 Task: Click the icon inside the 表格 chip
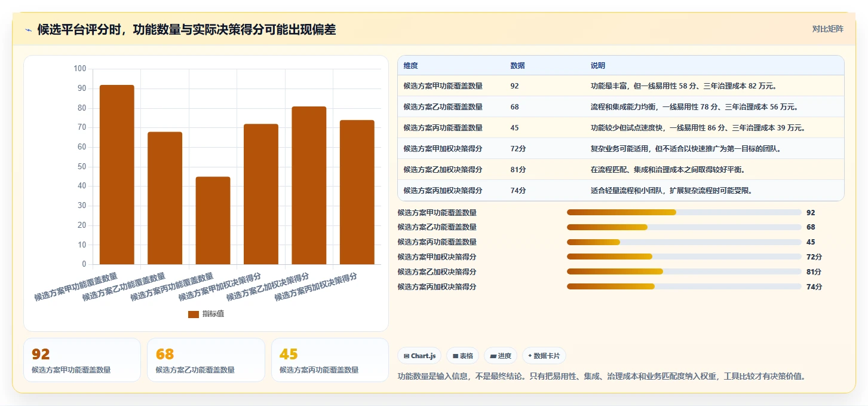click(x=456, y=356)
